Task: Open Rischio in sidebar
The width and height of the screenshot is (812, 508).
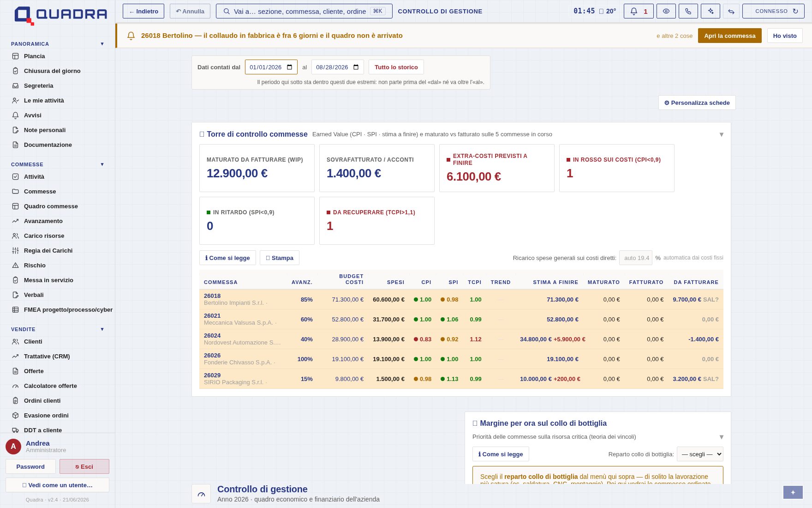Action: 57,266
